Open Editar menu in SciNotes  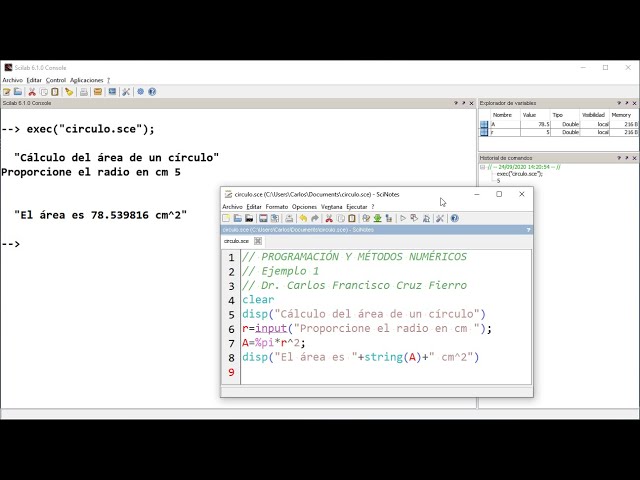pos(254,207)
